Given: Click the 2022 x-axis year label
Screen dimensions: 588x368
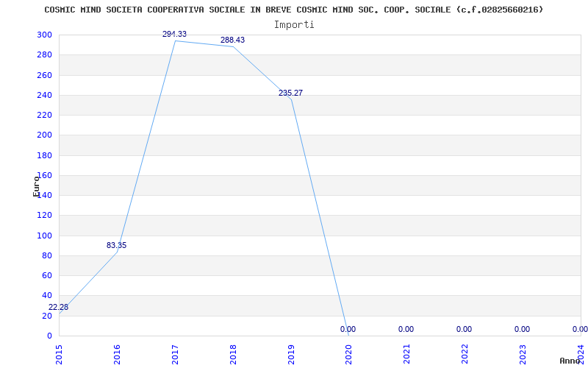Looking at the screenshot, I should tap(465, 354).
